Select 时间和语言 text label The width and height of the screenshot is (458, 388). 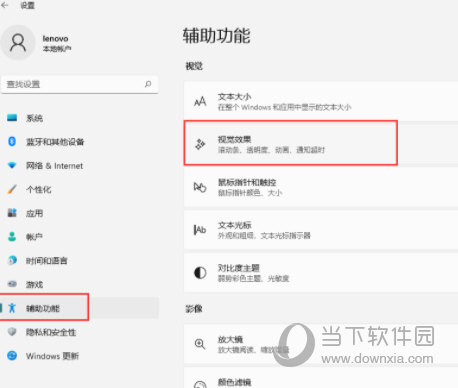47,261
